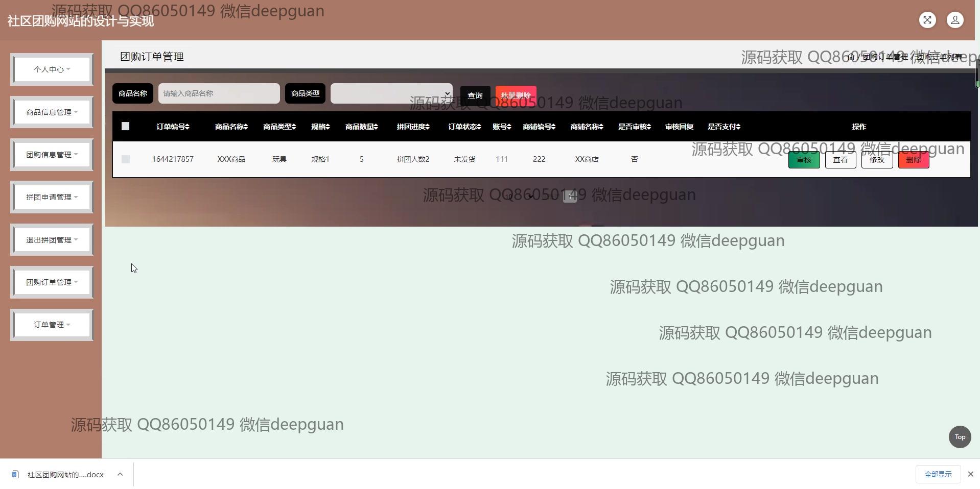Click the Top scroll-to-top button
The image size is (980, 489).
[960, 437]
